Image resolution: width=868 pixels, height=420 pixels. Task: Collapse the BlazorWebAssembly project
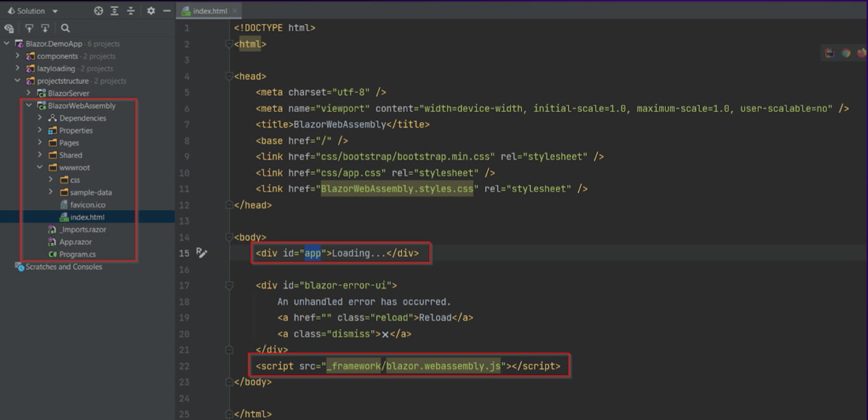click(29, 105)
